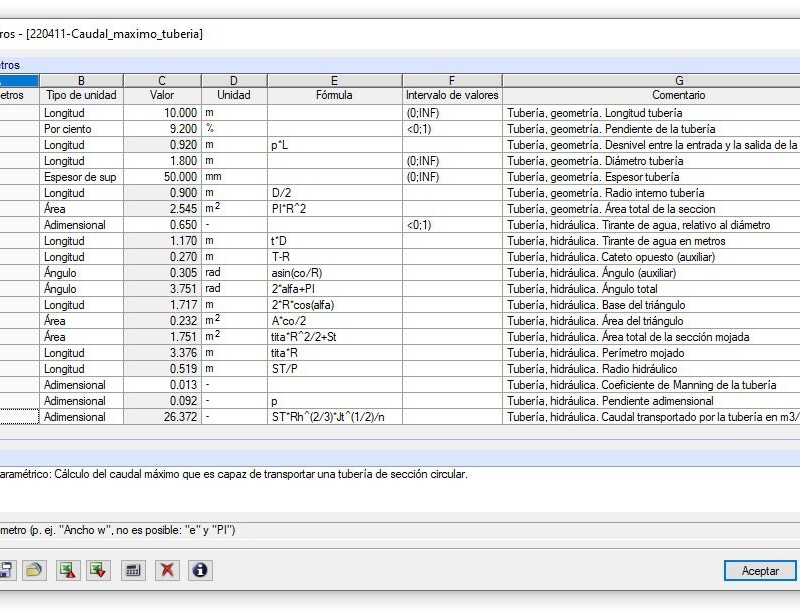The image size is (800, 611).
Task: Click interval '(0;INF)' in first Longitud row
Action: pyautogui.click(x=452, y=113)
